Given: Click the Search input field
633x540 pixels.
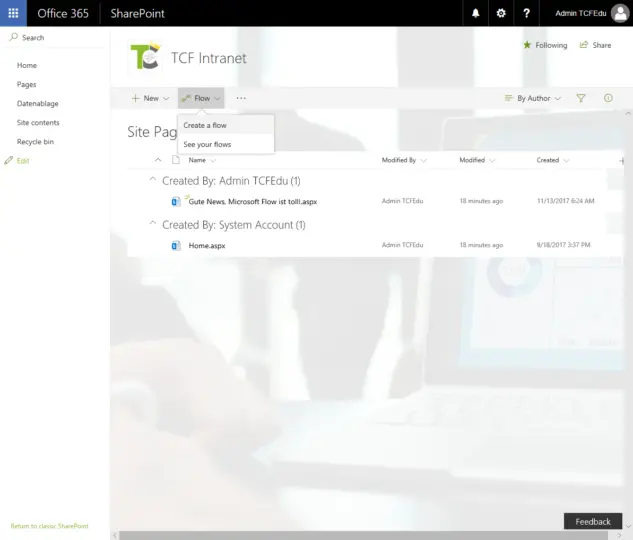Looking at the screenshot, I should point(54,37).
